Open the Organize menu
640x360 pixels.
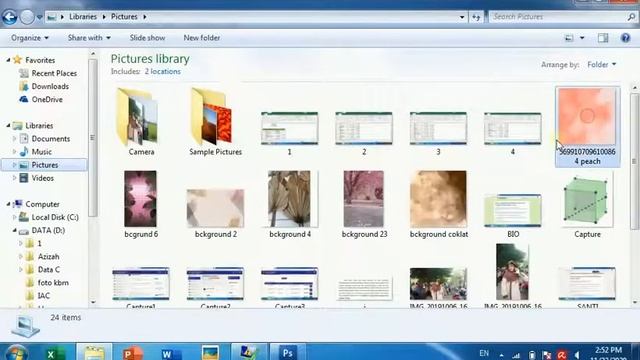(x=30, y=38)
